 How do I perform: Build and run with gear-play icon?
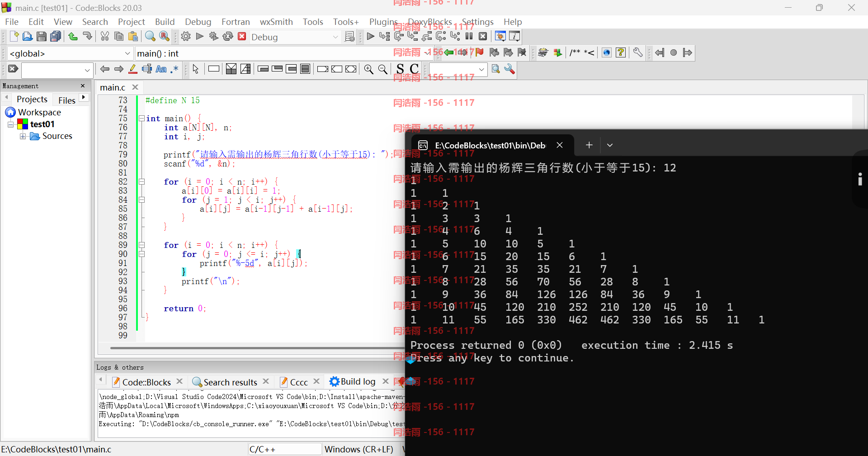[214, 37]
